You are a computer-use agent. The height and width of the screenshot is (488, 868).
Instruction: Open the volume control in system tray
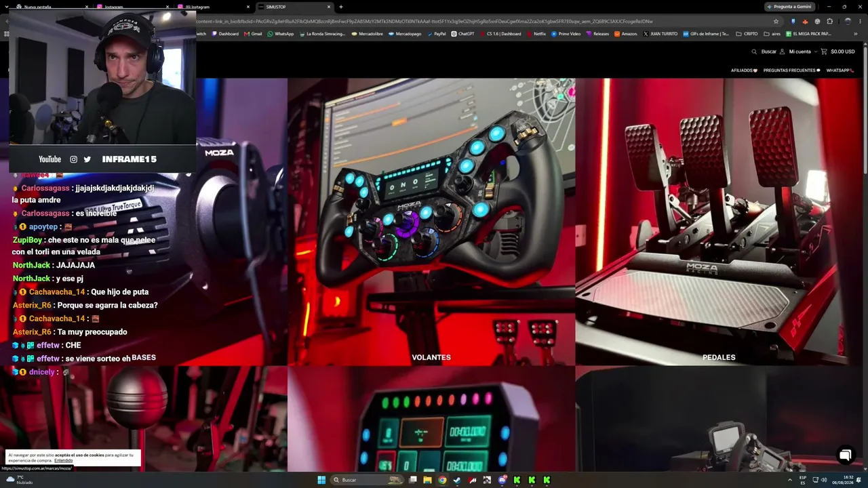(x=824, y=480)
